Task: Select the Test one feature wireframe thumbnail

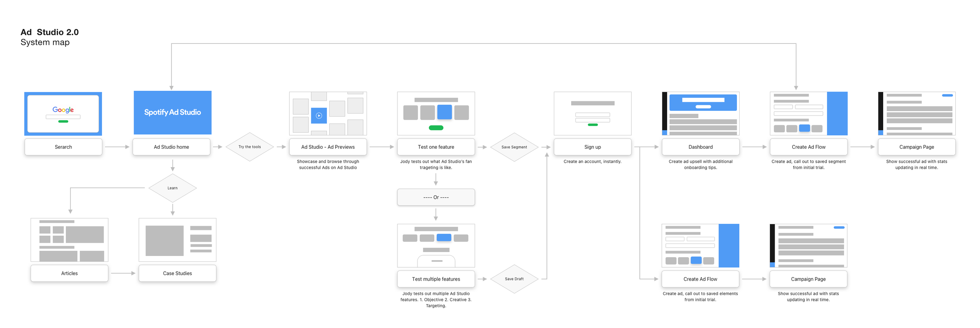Action: coord(436,114)
